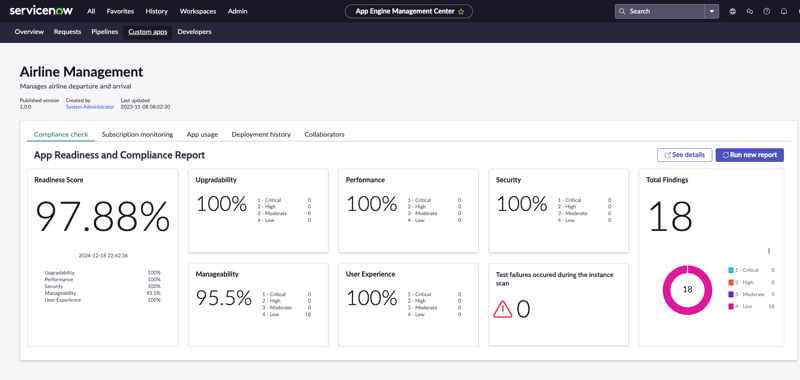Click the purple 3 - Moderate legend swatch
The width and height of the screenshot is (800, 380).
click(x=731, y=294)
